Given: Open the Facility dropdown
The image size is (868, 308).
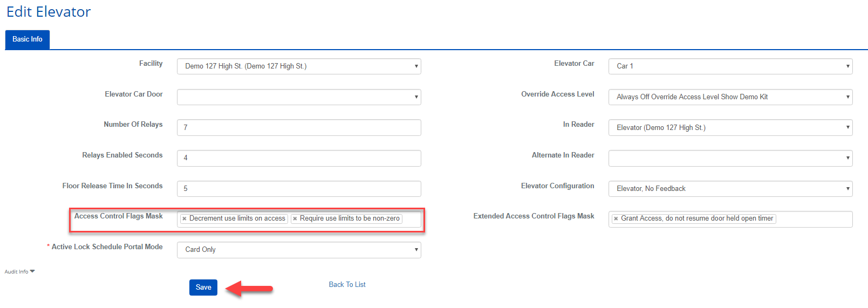Looking at the screenshot, I should pyautogui.click(x=299, y=66).
